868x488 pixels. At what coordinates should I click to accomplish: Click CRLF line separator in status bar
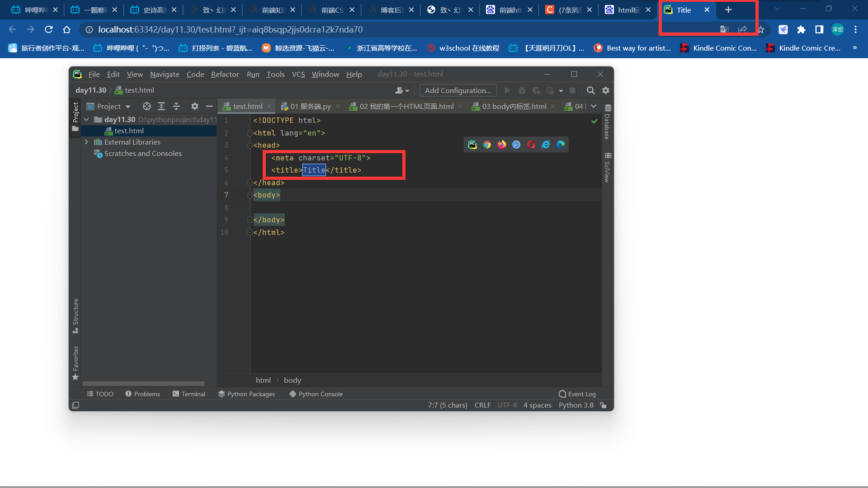[x=482, y=405]
